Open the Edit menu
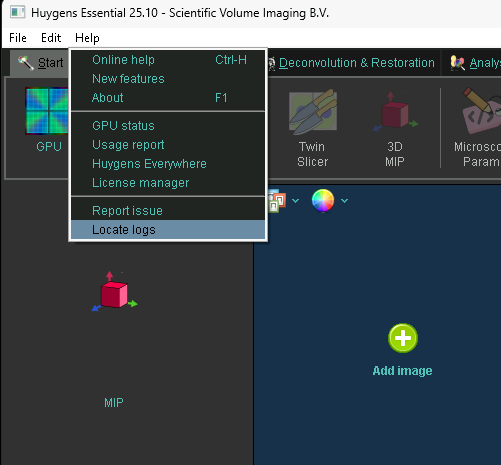Screen dimensions: 501x465 coord(51,38)
